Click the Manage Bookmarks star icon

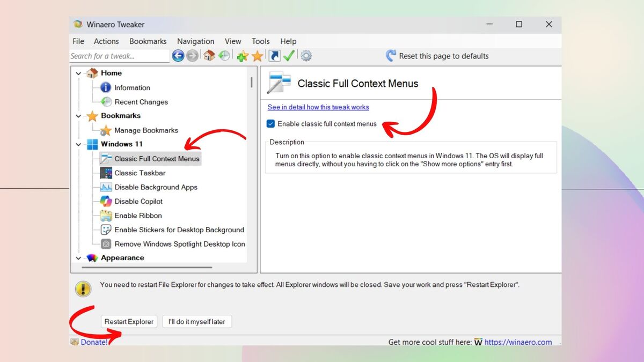pyautogui.click(x=106, y=130)
